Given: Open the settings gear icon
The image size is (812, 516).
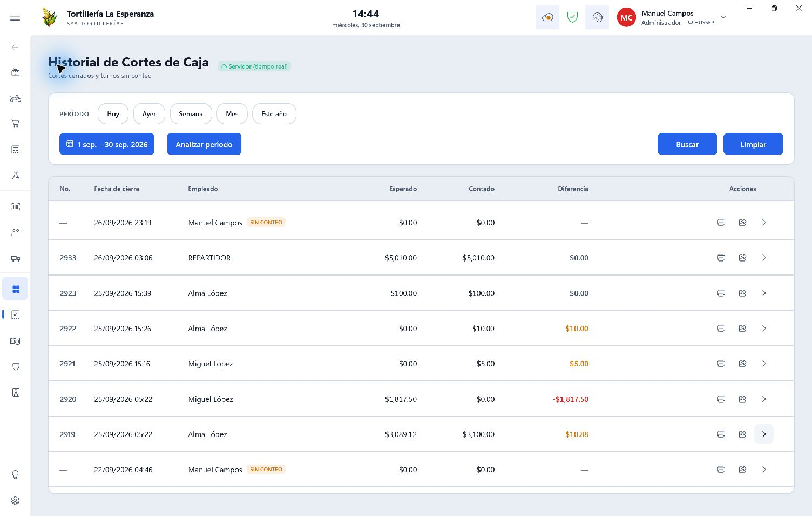Looking at the screenshot, I should [x=15, y=500].
